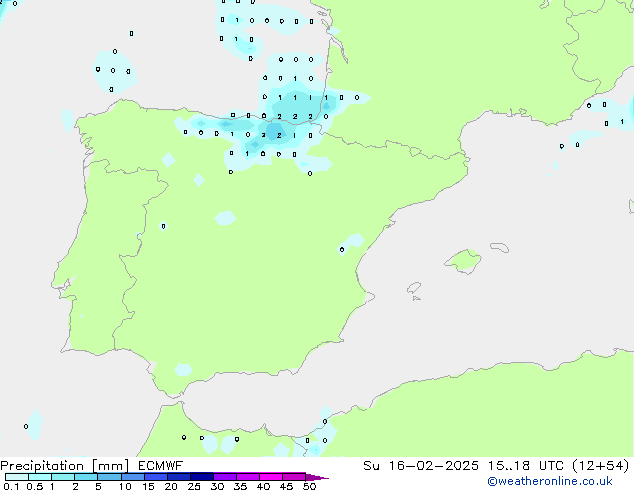Image resolution: width=634 pixels, height=490 pixels.
Task: Pick the 15–20 mm legend swatch
Action: pos(156,477)
